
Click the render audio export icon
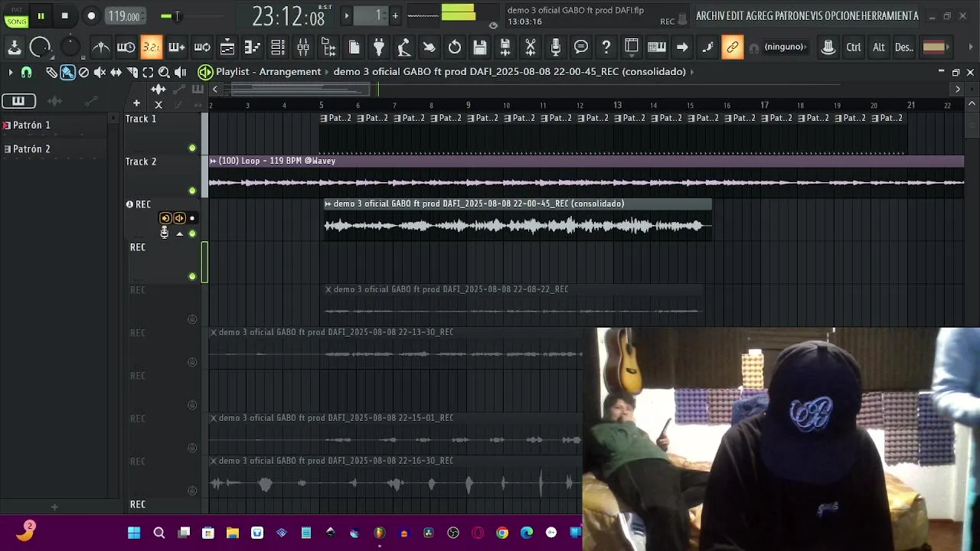click(505, 47)
